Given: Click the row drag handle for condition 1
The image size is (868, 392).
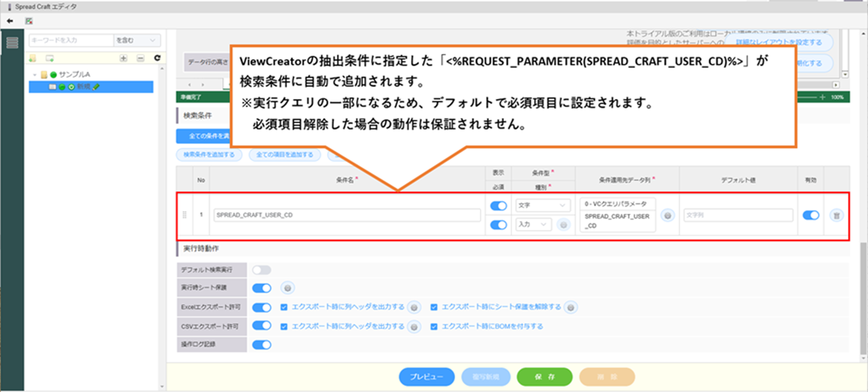Looking at the screenshot, I should point(185,215).
